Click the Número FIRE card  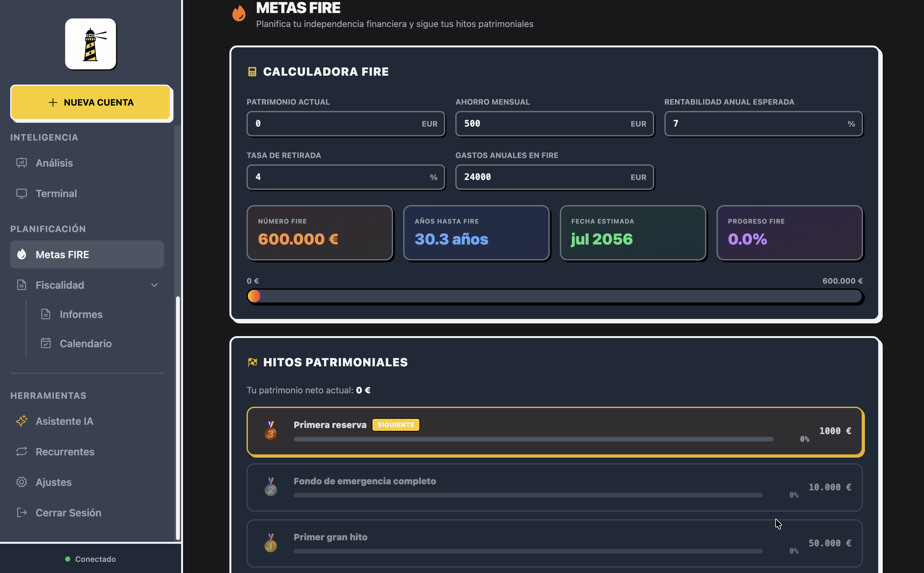(x=320, y=233)
